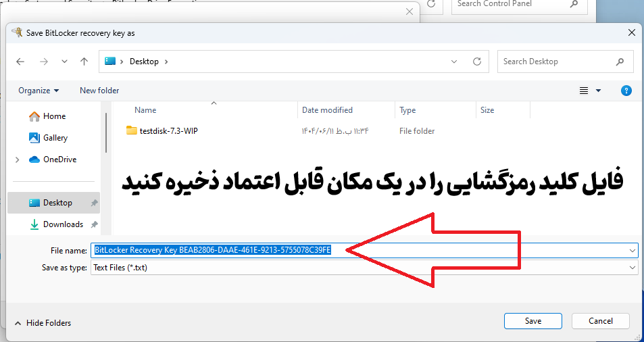Click the Forward navigation arrow

(x=44, y=62)
